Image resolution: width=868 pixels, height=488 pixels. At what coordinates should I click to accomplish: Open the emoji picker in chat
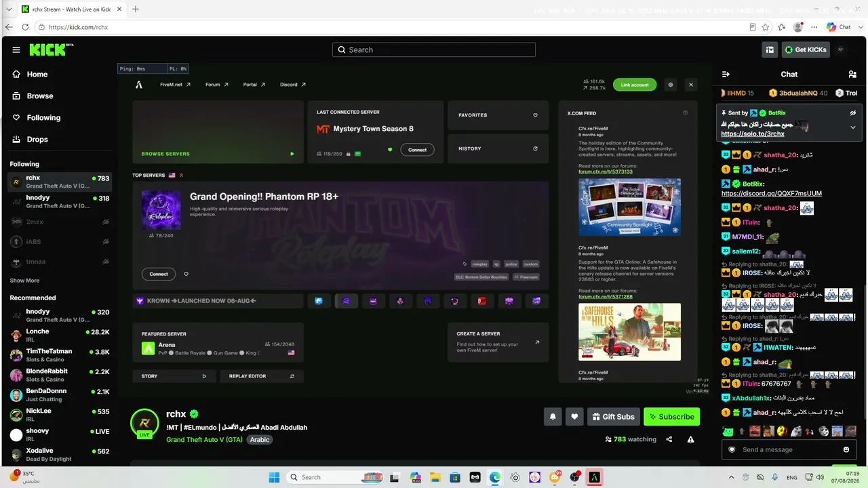click(846, 449)
